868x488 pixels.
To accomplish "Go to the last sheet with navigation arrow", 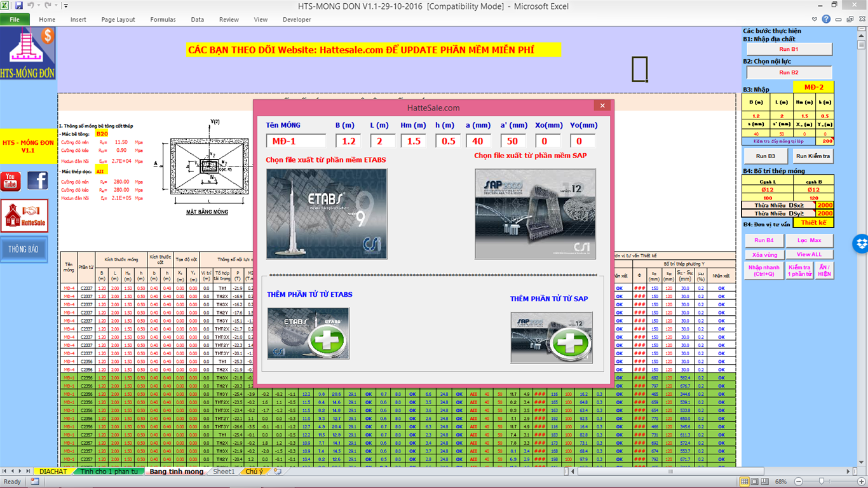I will 28,471.
